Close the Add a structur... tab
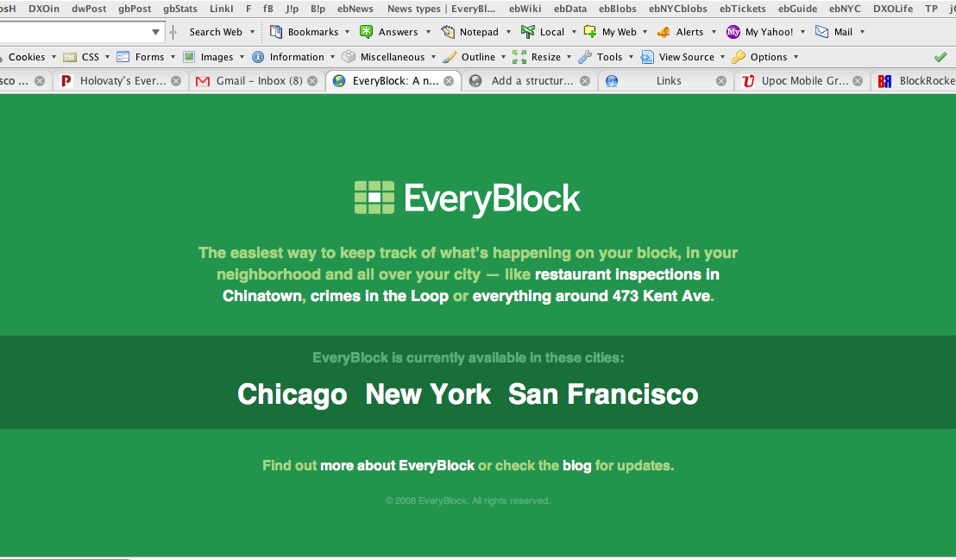This screenshot has height=560, width=956. tap(585, 80)
